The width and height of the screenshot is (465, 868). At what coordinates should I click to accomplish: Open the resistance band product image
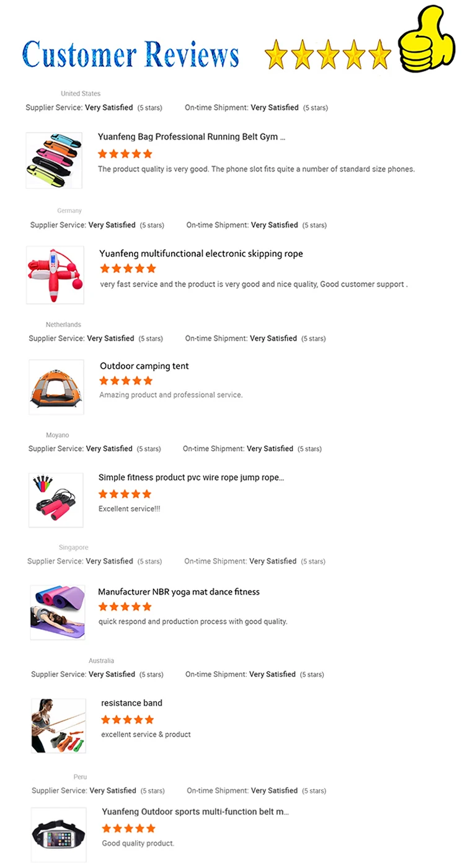tap(59, 725)
